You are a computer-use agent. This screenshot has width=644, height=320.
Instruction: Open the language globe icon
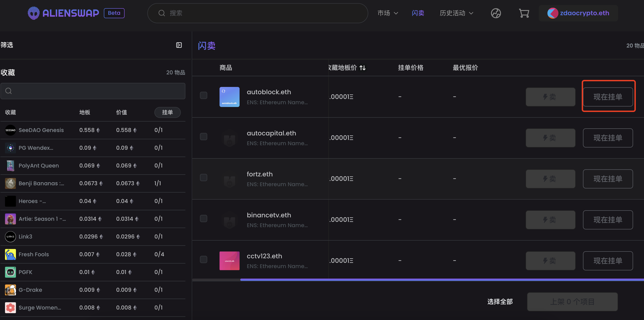point(496,13)
